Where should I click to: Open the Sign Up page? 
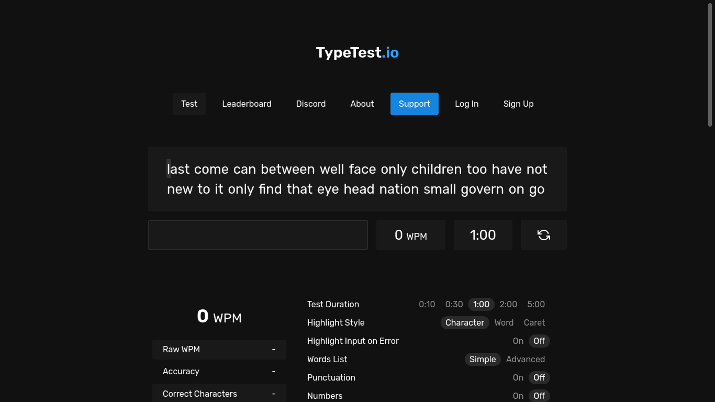518,104
